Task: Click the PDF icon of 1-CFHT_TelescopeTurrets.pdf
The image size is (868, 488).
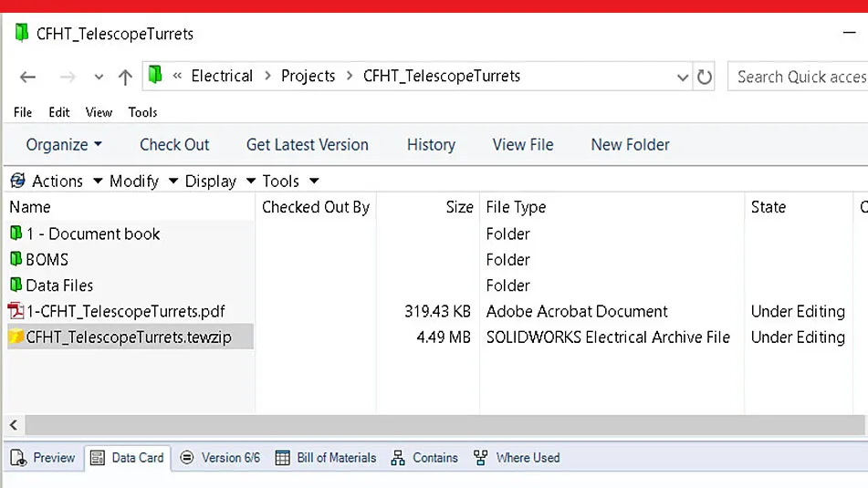Action: (x=16, y=311)
